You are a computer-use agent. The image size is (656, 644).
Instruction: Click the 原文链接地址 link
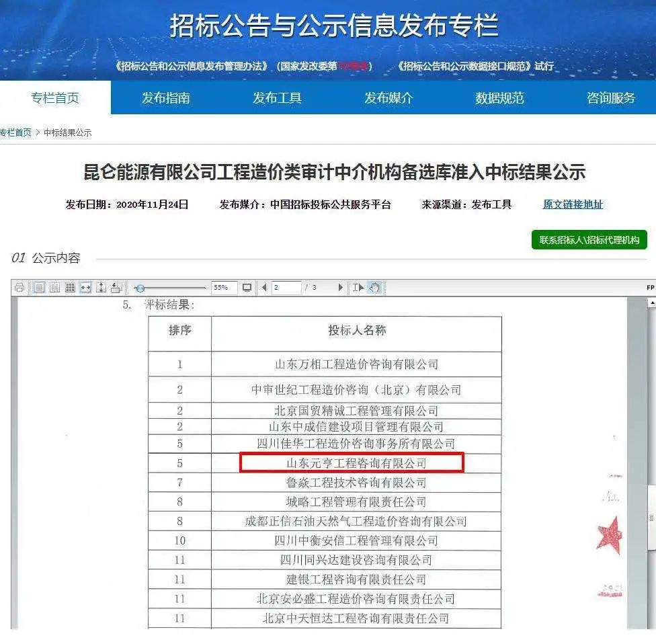pos(573,204)
